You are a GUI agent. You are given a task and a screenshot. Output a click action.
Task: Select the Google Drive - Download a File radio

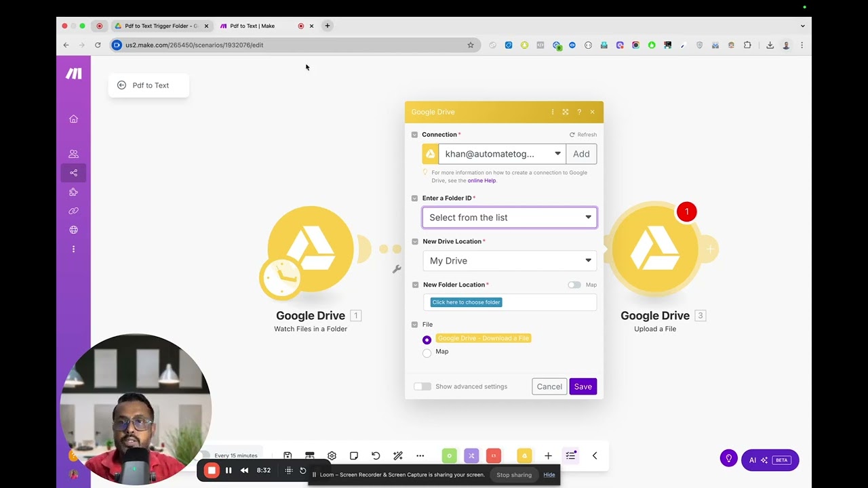427,340
